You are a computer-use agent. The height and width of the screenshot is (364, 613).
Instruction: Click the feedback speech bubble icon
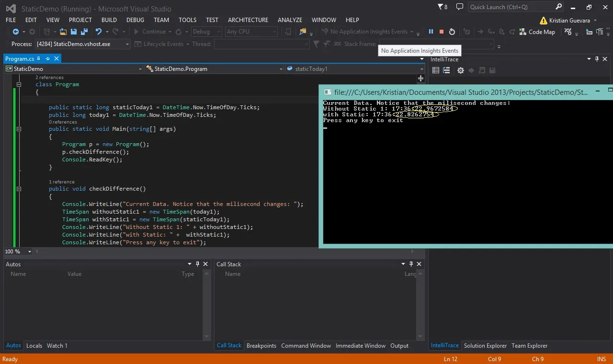tap(460, 7)
